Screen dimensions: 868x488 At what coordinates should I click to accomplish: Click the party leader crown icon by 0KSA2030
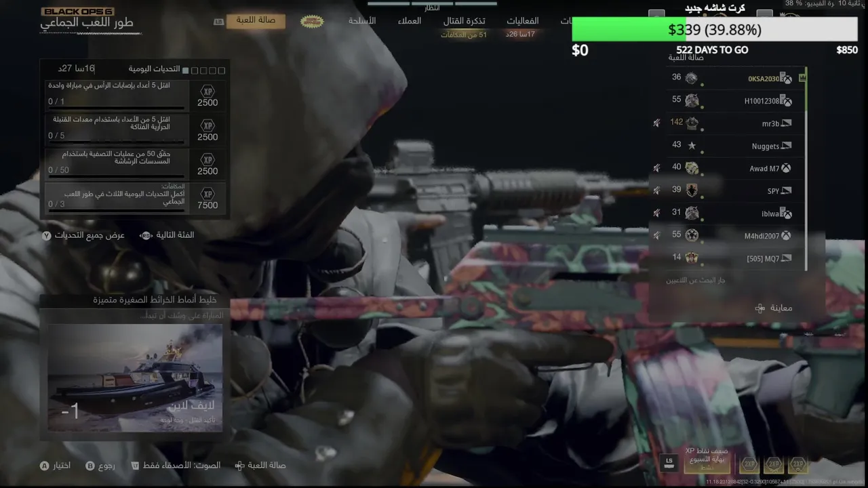803,79
